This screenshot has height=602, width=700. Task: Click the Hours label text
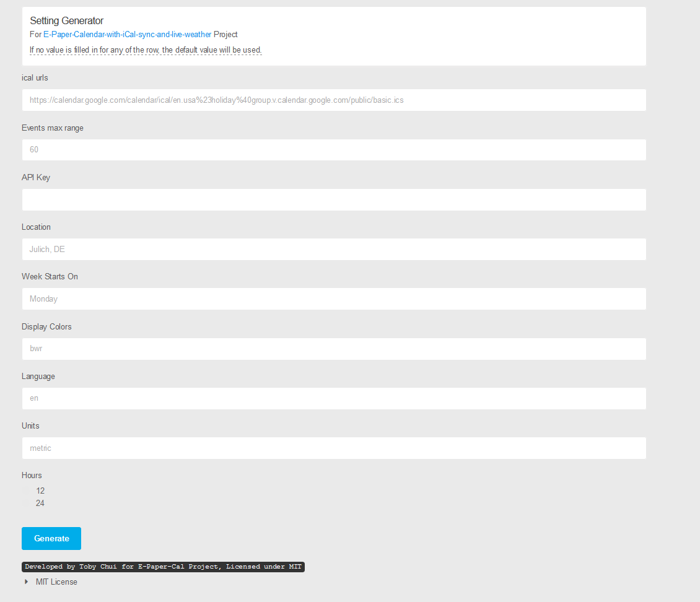32,475
